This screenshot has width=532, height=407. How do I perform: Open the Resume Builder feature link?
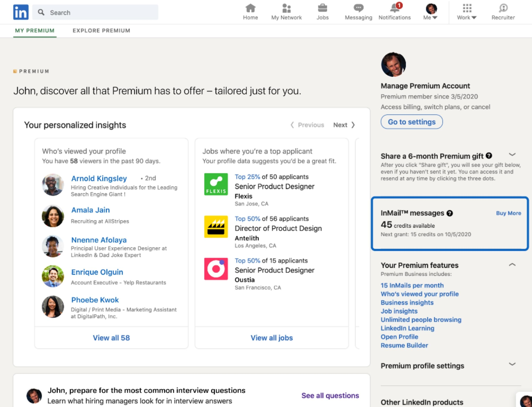click(x=404, y=345)
